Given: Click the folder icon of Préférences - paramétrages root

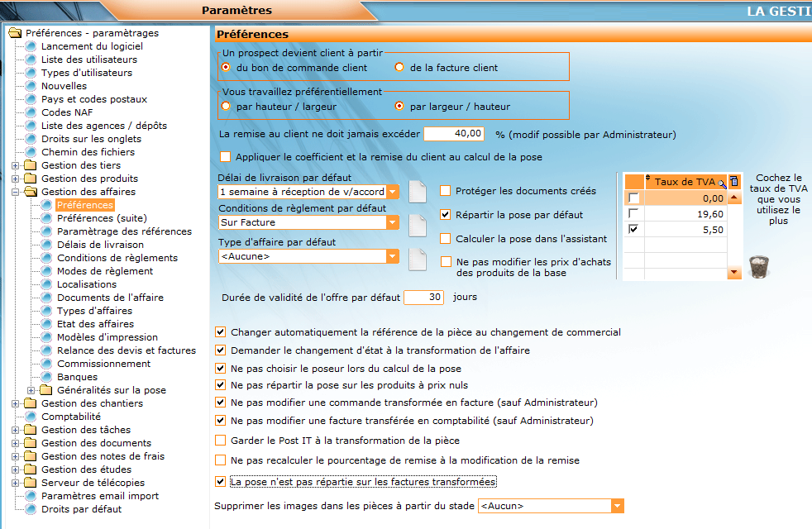Looking at the screenshot, I should 16,32.
